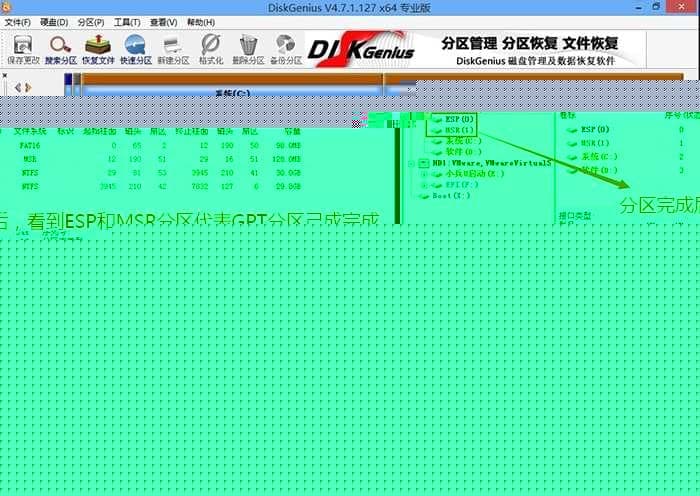Click the 恢复文件 (Recover Files) toolbar icon

(x=98, y=50)
